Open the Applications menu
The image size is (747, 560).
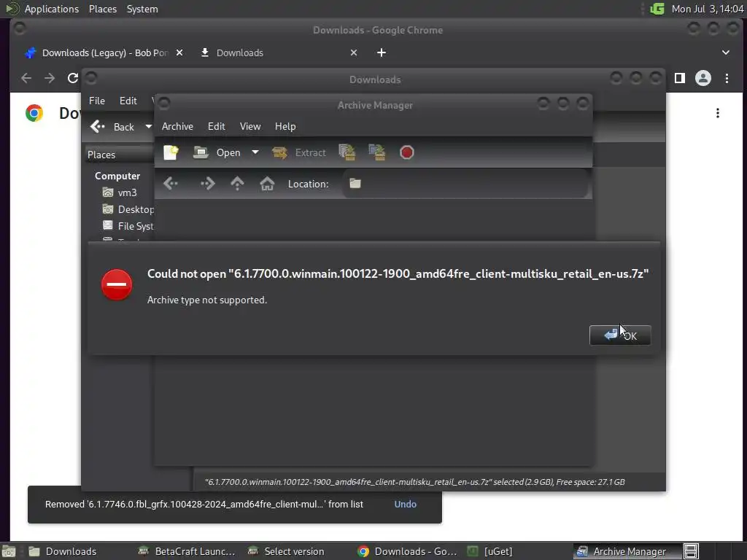coord(52,9)
